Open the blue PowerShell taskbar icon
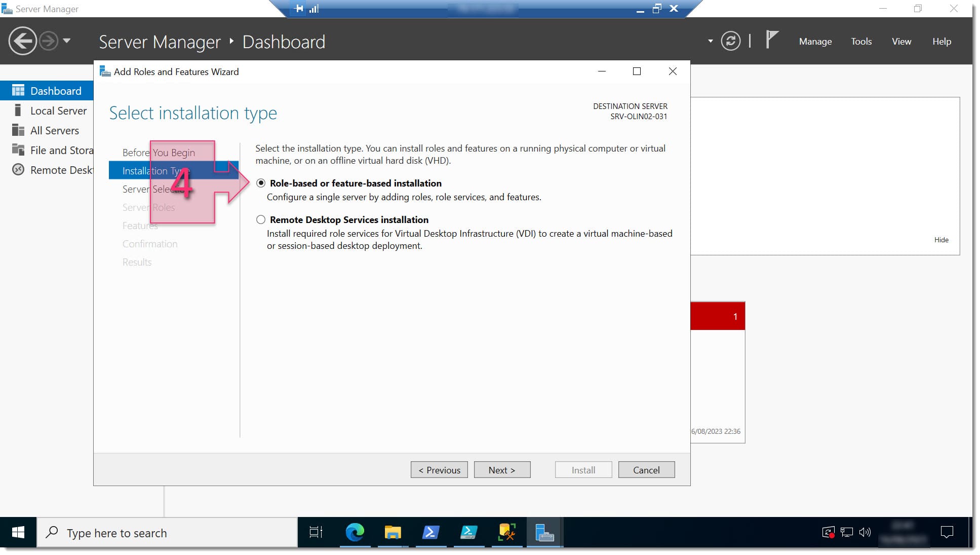The height and width of the screenshot is (555, 980). [x=430, y=532]
